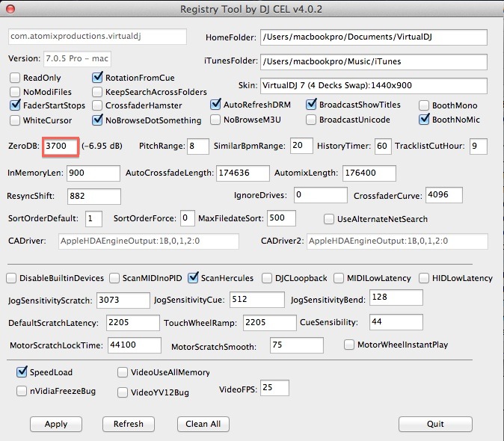Enable the ReadOnly checkbox
The width and height of the screenshot is (504, 441).
click(15, 78)
